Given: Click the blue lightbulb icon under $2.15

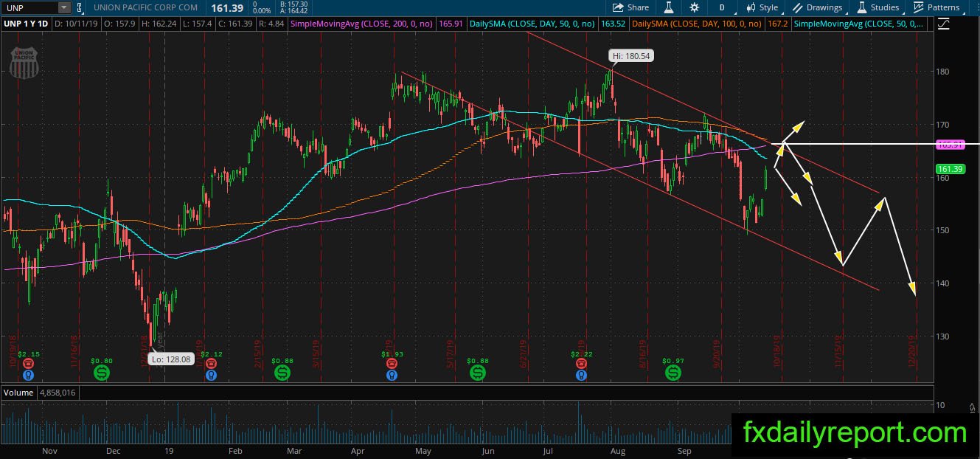Looking at the screenshot, I should [x=28, y=375].
